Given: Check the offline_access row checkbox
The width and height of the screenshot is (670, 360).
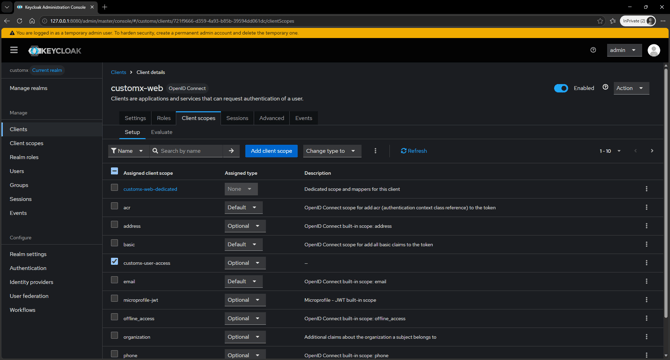Looking at the screenshot, I should click(x=114, y=317).
